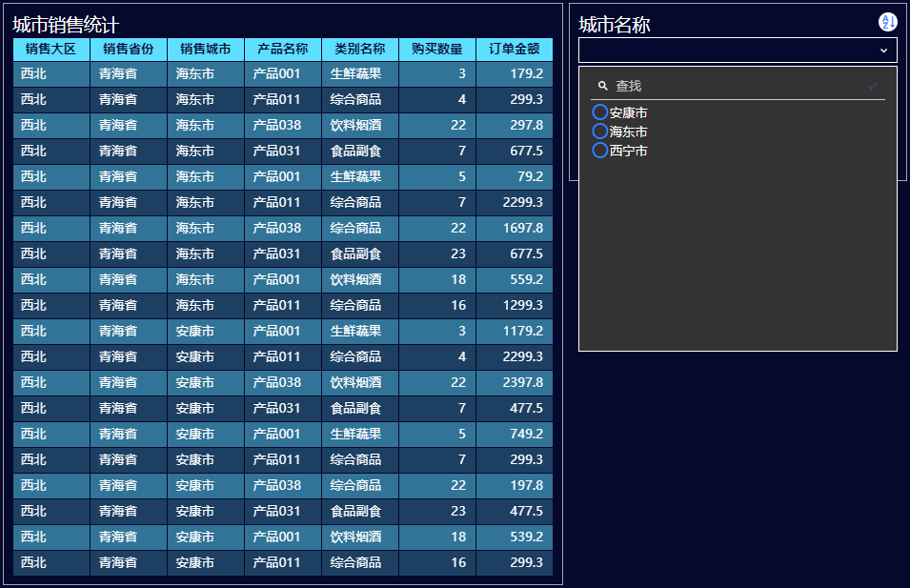Click the A-Z sort icon
Screen dimensions: 910x588
pyautogui.click(x=887, y=22)
